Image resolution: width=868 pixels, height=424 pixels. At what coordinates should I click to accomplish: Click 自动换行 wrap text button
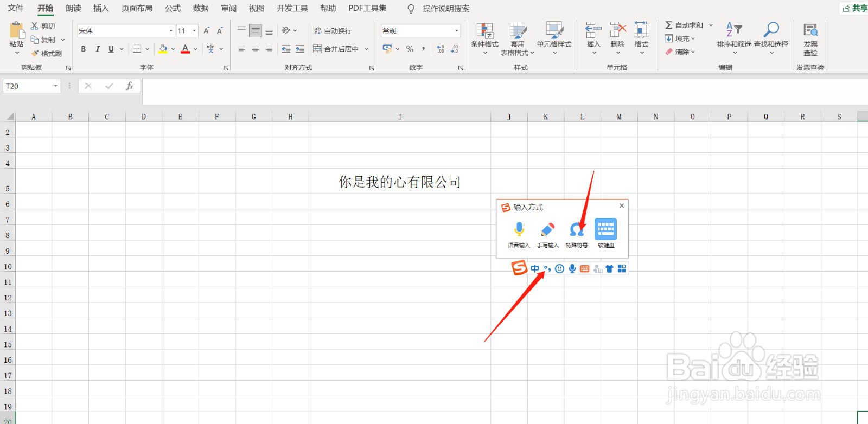333,30
